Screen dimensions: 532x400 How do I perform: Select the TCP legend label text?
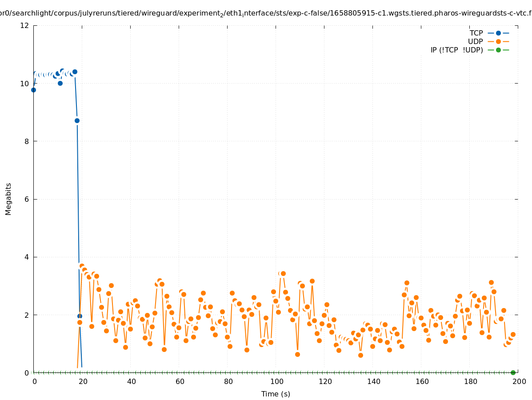click(x=476, y=33)
